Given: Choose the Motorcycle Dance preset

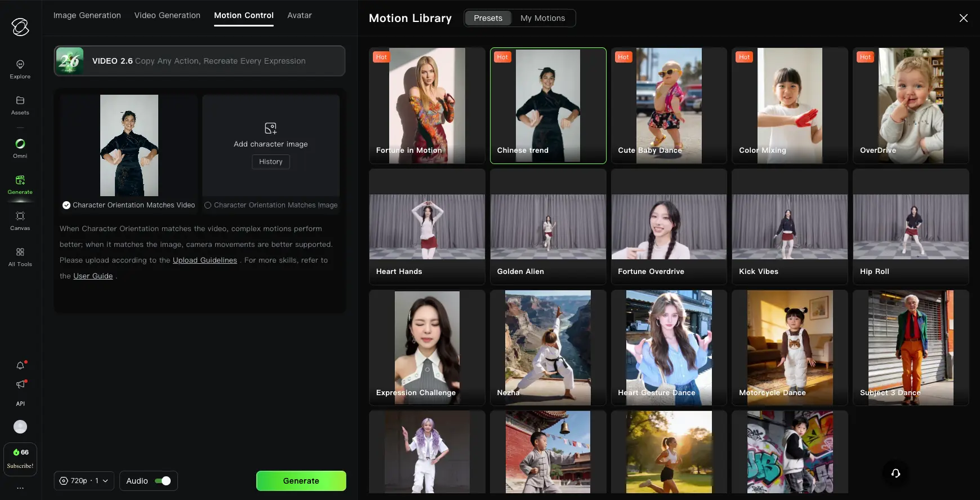Looking at the screenshot, I should (790, 348).
